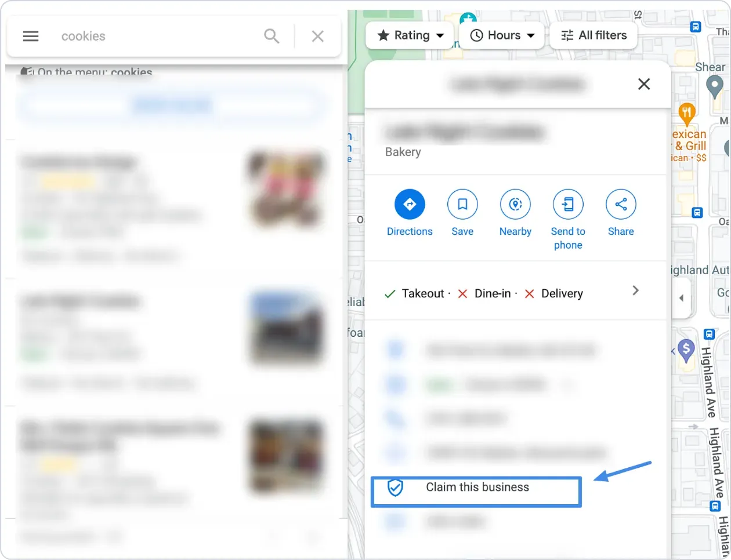Open the Rating filter dropdown
Screen dimensions: 731x560
point(411,35)
